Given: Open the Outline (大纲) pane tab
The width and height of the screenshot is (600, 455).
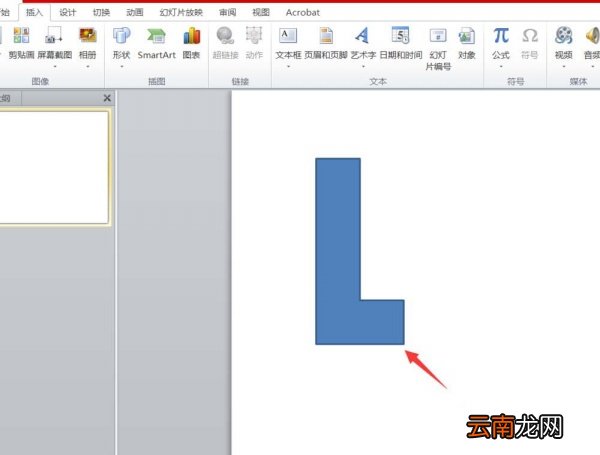Looking at the screenshot, I should pyautogui.click(x=10, y=98).
